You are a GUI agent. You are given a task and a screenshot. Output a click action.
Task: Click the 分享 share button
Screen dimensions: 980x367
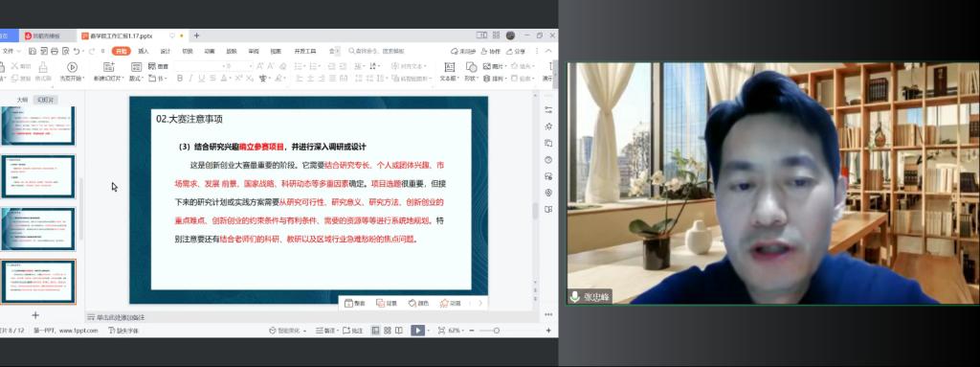pyautogui.click(x=516, y=52)
